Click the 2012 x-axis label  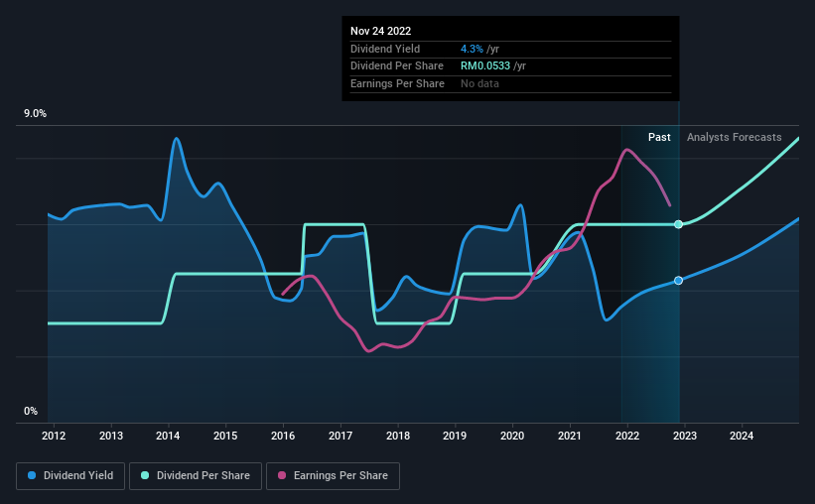[x=54, y=436]
